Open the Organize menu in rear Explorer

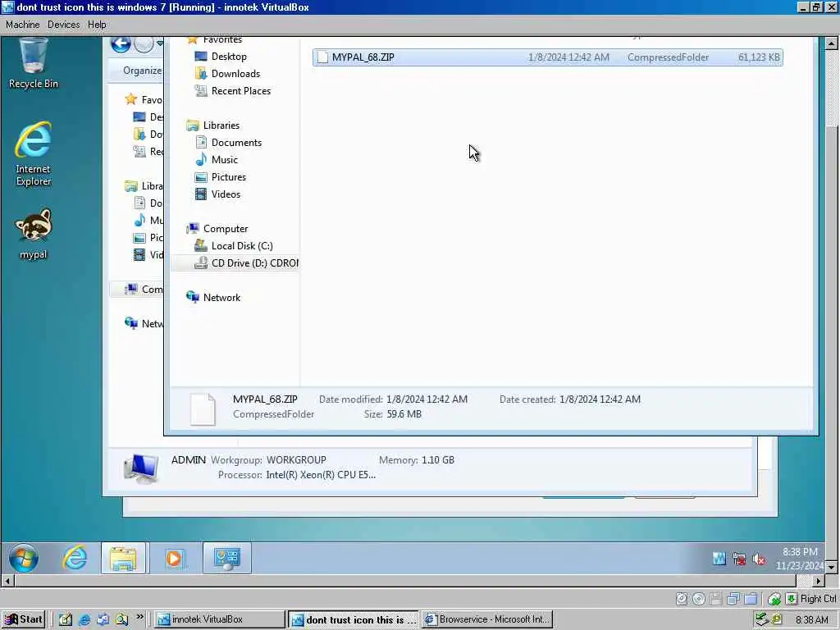point(142,71)
